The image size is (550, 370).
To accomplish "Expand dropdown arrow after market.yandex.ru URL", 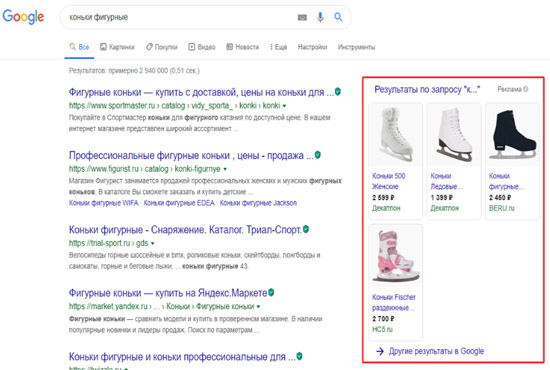I will pos(259,307).
